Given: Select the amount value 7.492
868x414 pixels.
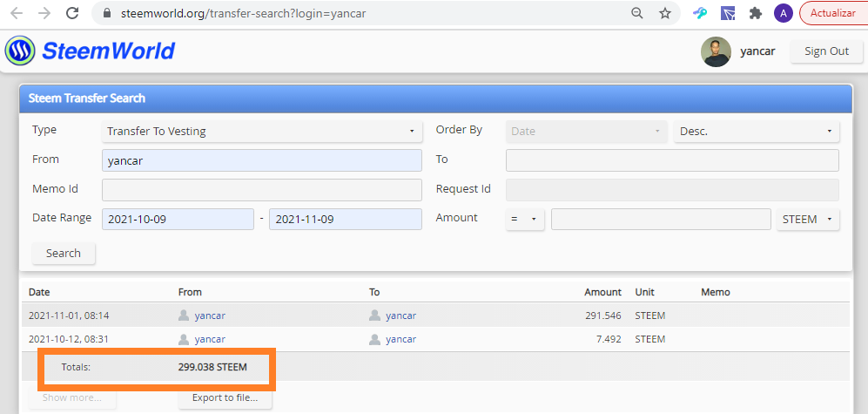Looking at the screenshot, I should pos(608,339).
